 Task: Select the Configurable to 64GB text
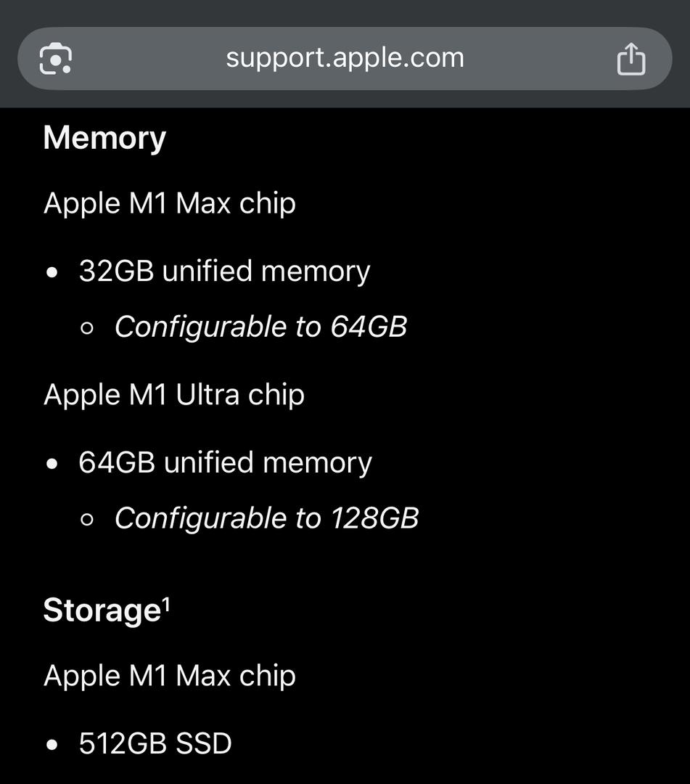pyautogui.click(x=260, y=327)
